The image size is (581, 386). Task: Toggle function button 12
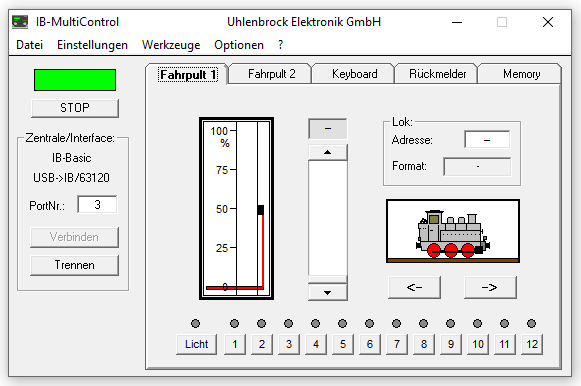point(532,344)
